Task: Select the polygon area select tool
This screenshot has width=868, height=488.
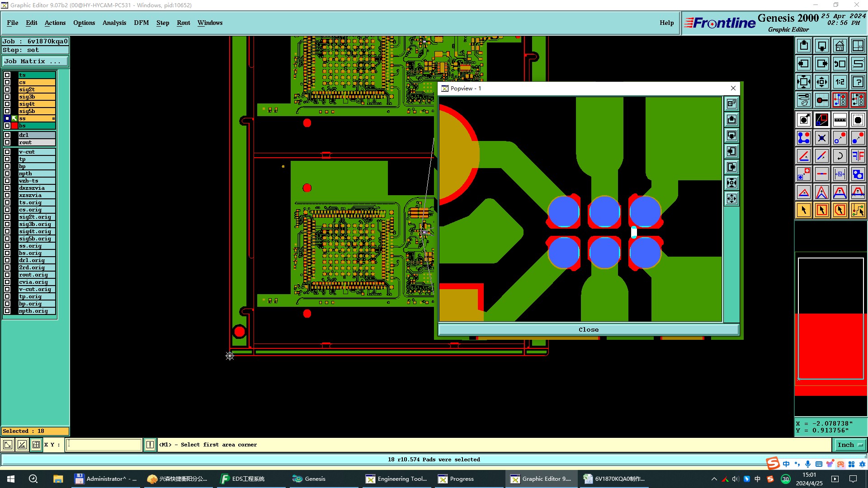Action: pyautogui.click(x=840, y=210)
